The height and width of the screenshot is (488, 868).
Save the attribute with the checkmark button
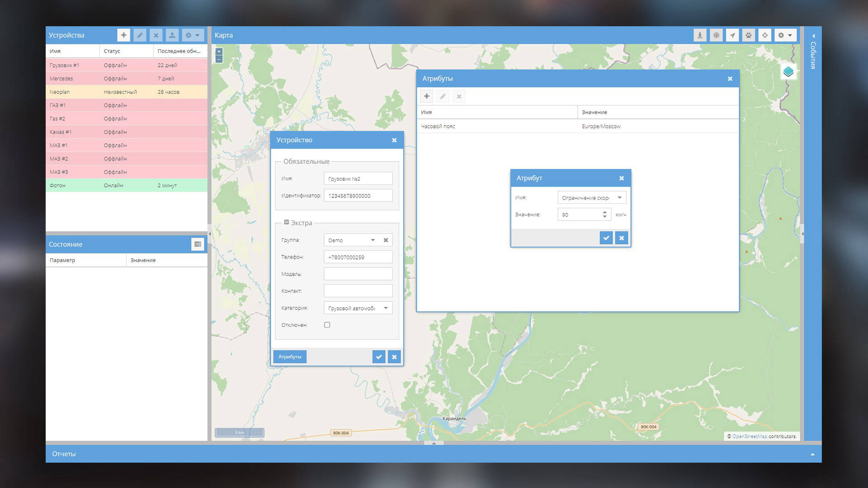[x=606, y=238]
